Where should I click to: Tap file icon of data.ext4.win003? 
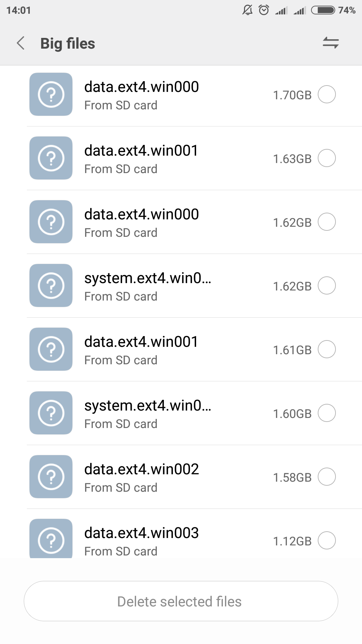pyautogui.click(x=51, y=538)
